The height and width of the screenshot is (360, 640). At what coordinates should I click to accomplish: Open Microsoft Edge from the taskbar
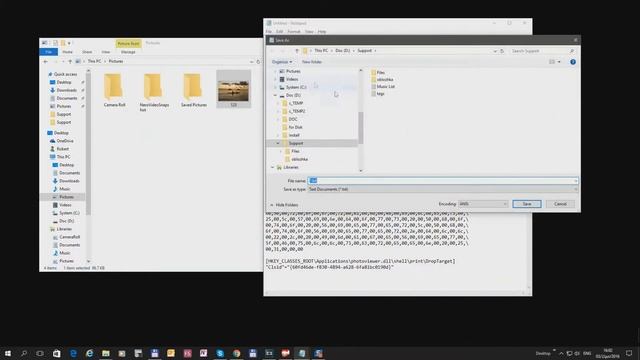coord(73,353)
